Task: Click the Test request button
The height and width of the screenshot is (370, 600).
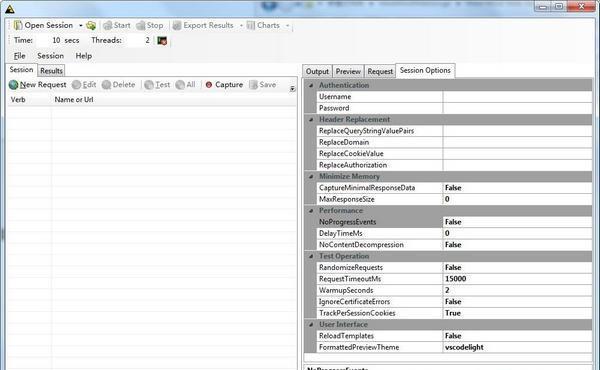Action: click(x=157, y=85)
